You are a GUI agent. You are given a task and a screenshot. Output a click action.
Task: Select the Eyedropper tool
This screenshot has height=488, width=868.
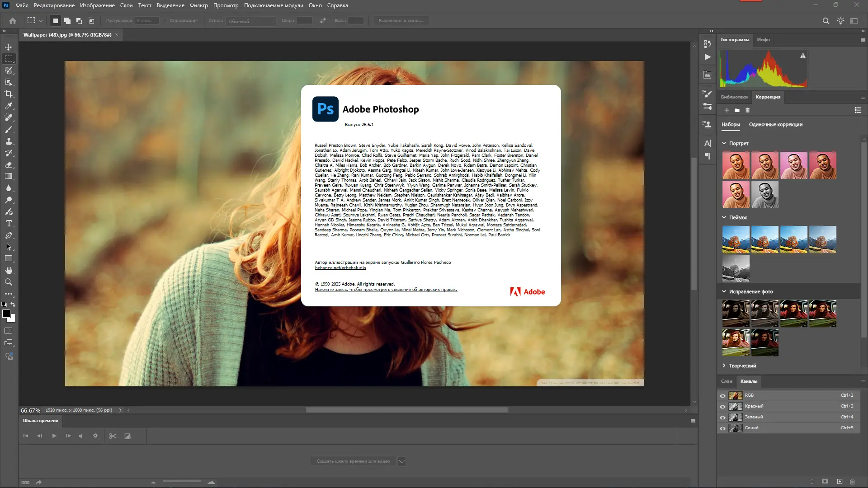(x=9, y=106)
